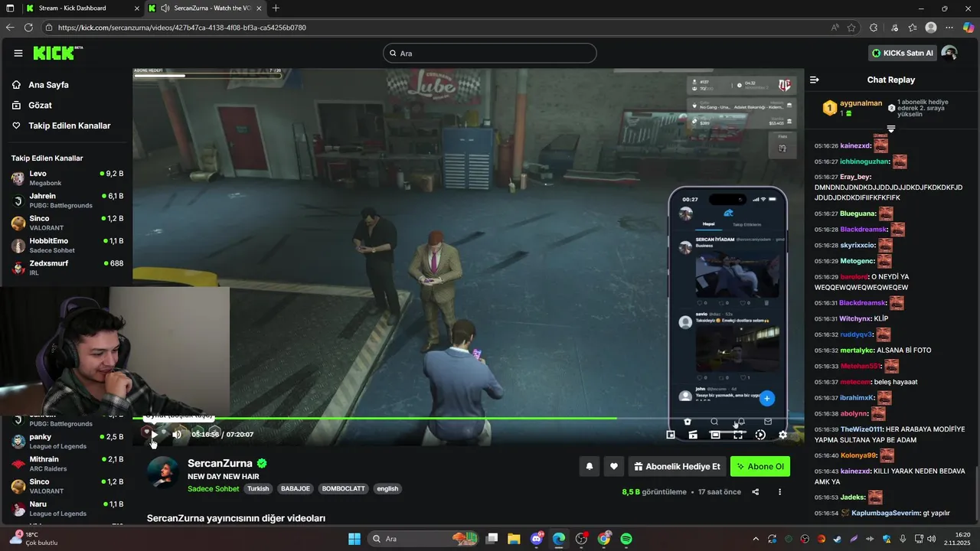Image resolution: width=980 pixels, height=551 pixels.
Task: Select the BOMBOCLATT tag
Action: tap(344, 488)
